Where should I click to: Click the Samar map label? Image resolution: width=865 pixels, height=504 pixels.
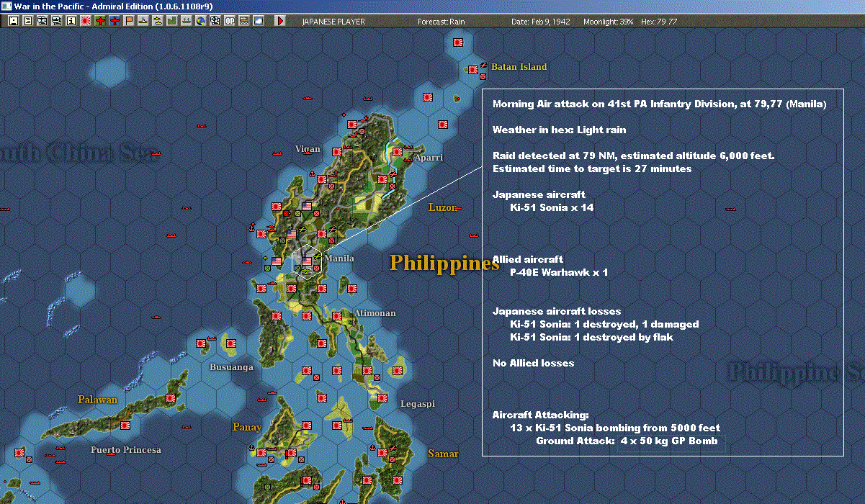click(x=443, y=454)
